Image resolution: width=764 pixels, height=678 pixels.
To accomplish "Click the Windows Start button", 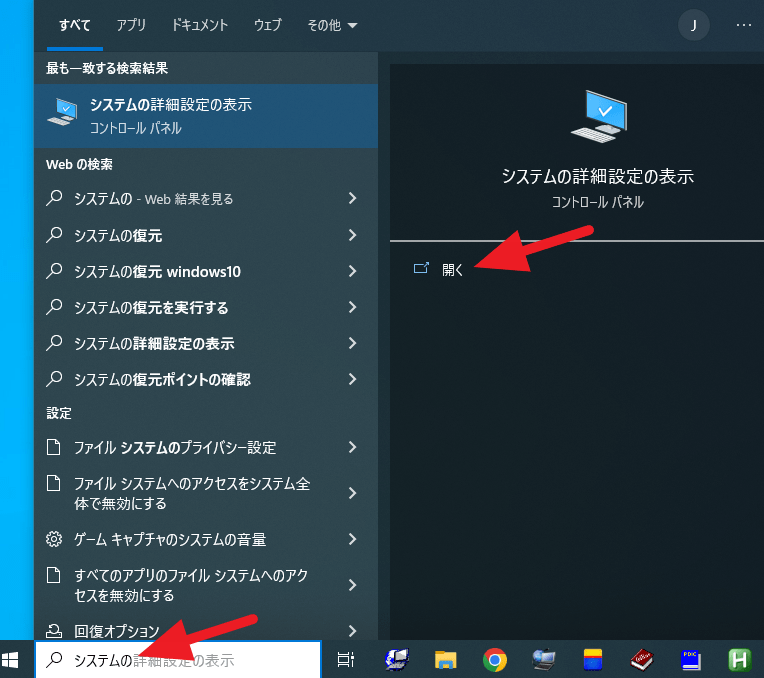I will [12, 660].
